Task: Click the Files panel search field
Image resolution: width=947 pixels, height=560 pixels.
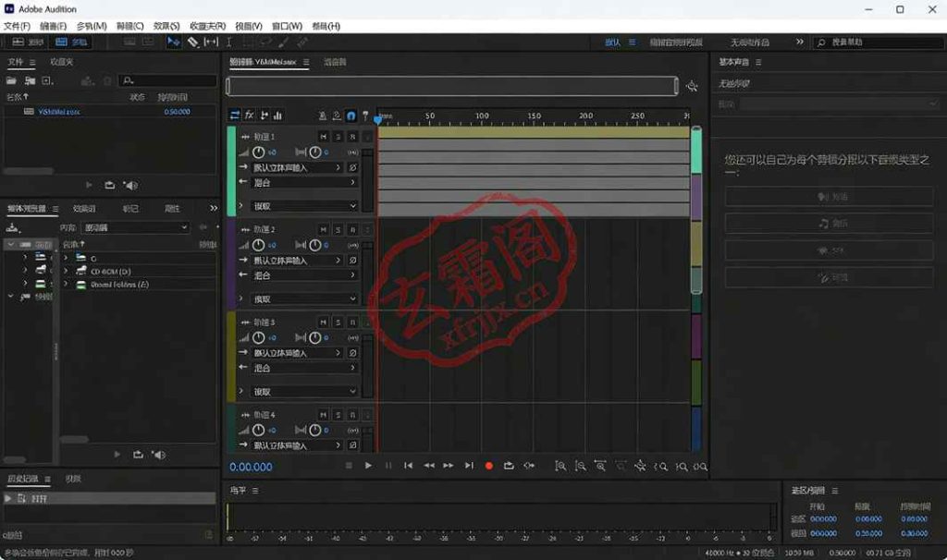Action: (x=168, y=80)
